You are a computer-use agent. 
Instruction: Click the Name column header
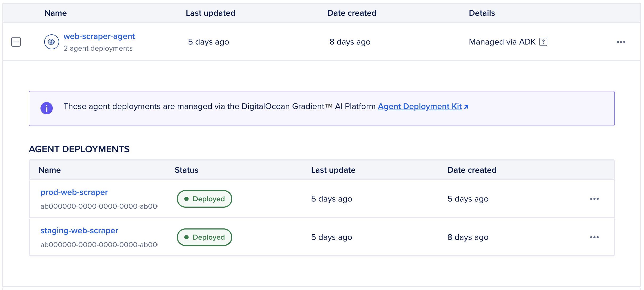tap(55, 13)
